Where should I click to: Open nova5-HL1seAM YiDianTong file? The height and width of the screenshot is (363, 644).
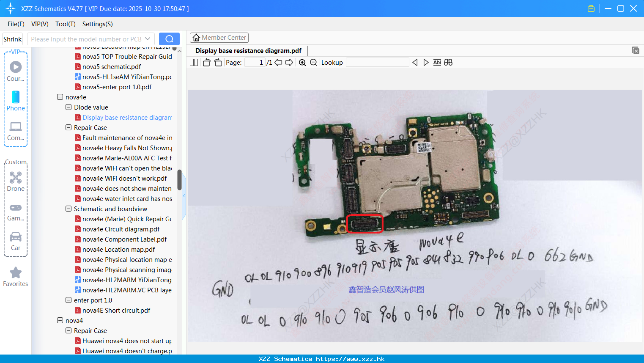(127, 77)
